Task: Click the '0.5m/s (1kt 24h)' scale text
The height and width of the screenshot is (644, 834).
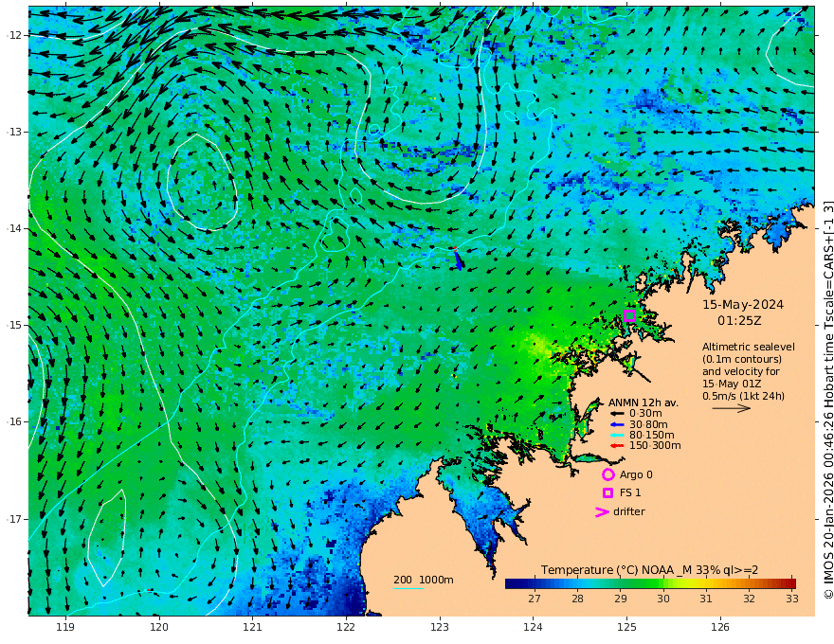Action: (743, 396)
